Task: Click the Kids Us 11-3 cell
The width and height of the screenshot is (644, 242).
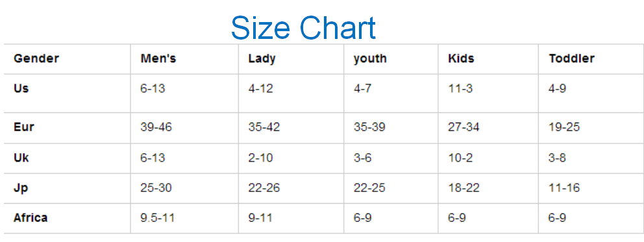Action: tap(488, 93)
